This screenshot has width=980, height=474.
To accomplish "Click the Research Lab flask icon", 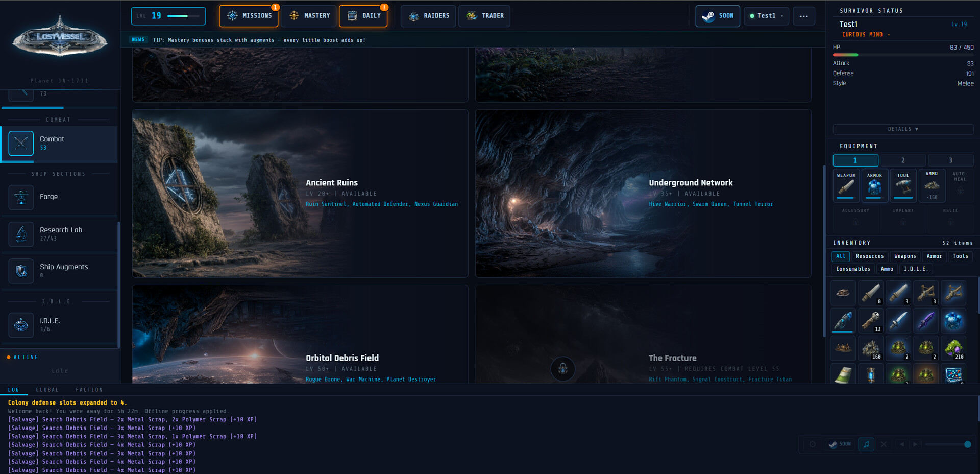I will click(21, 234).
